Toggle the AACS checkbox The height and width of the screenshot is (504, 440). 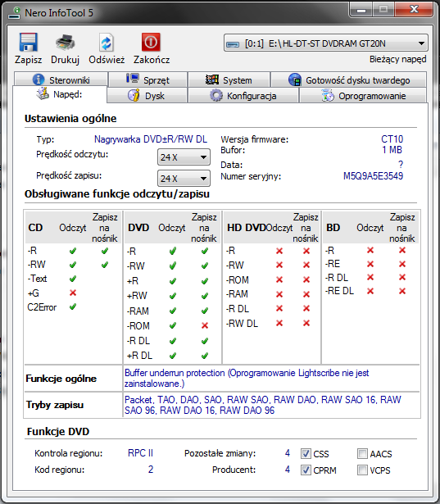pyautogui.click(x=362, y=454)
